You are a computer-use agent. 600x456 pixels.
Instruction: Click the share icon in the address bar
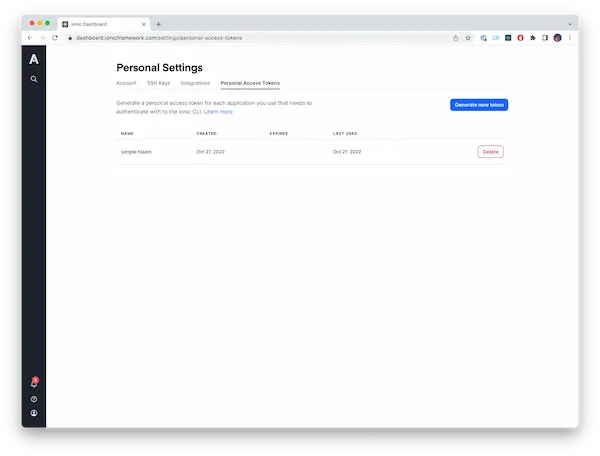coord(456,37)
